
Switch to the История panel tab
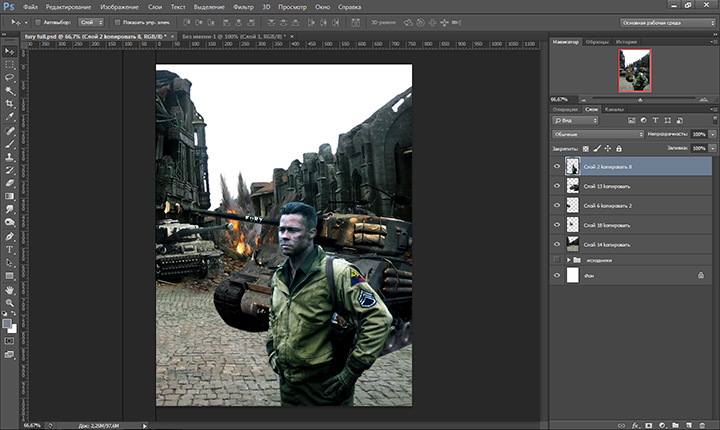(x=627, y=42)
